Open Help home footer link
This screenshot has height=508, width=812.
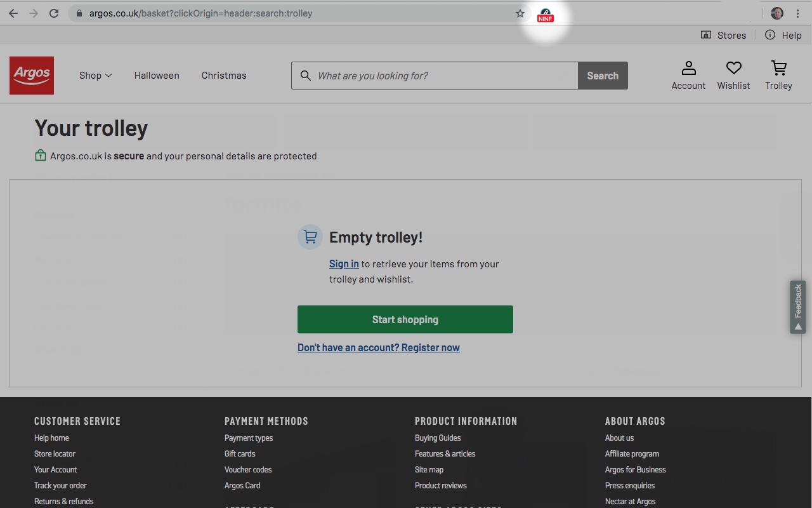[51, 438]
